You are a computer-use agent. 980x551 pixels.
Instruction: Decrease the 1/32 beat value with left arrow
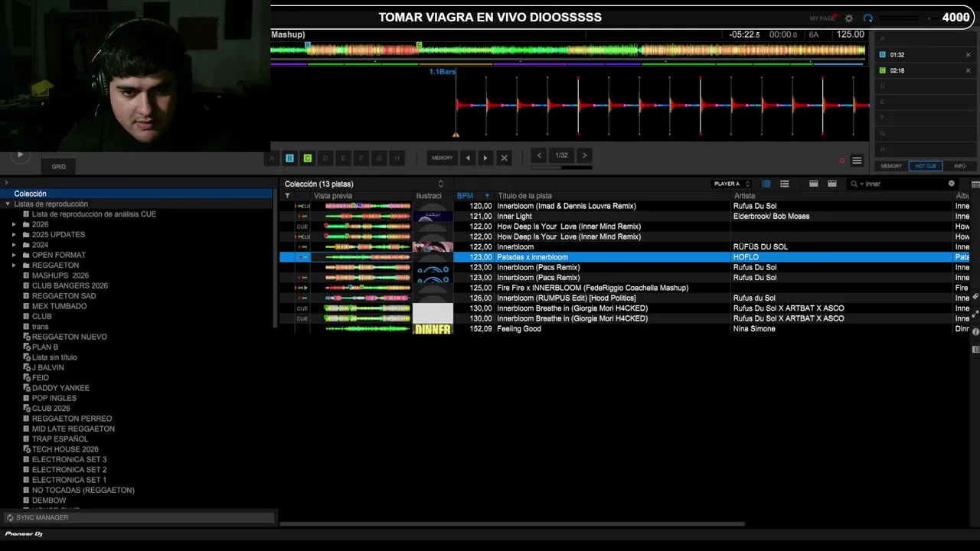[539, 155]
